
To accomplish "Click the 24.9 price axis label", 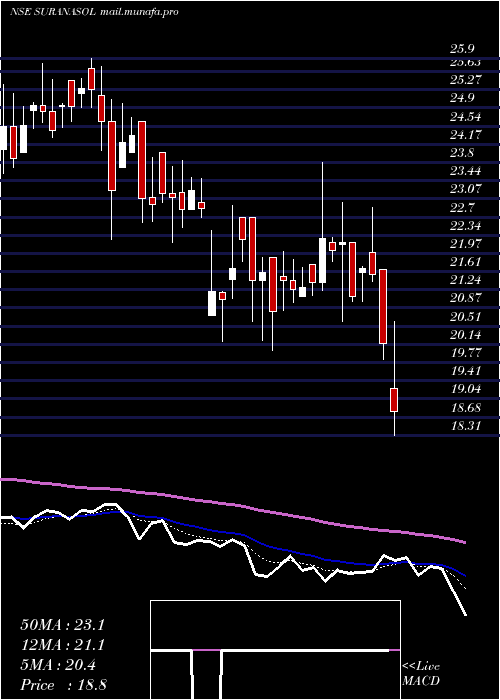I will 462,98.
